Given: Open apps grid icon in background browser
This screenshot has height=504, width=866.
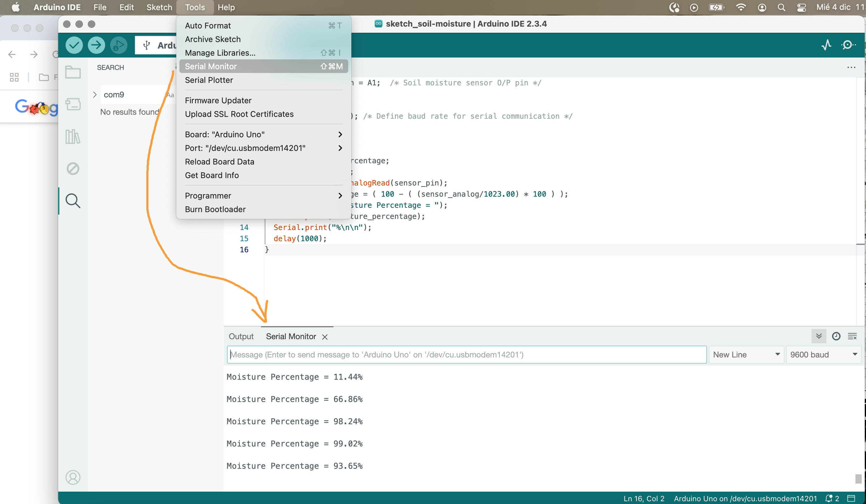Looking at the screenshot, I should coord(14,77).
